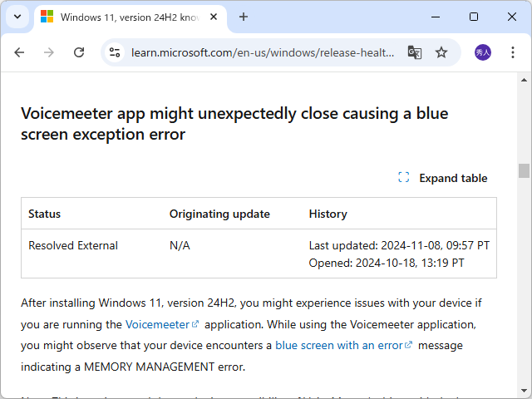Click the vertical scrollbar thumb
This screenshot has width=532, height=399.
click(524, 170)
